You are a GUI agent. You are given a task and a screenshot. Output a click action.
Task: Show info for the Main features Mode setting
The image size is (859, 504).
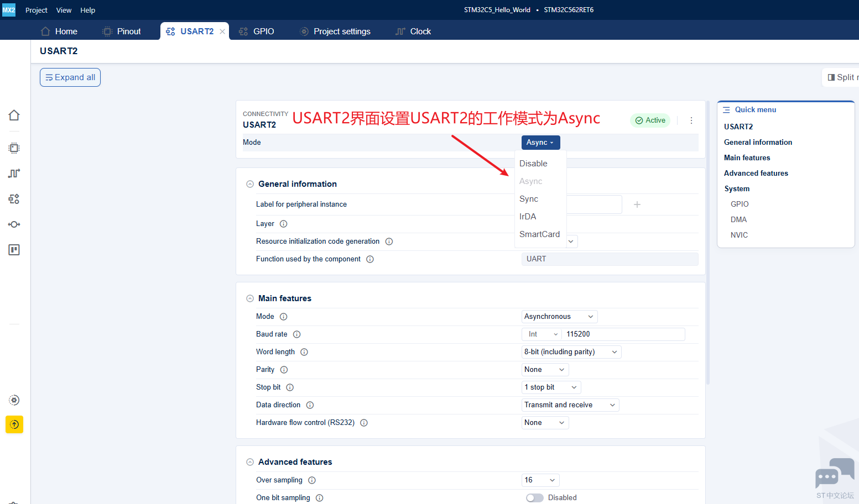[284, 317]
